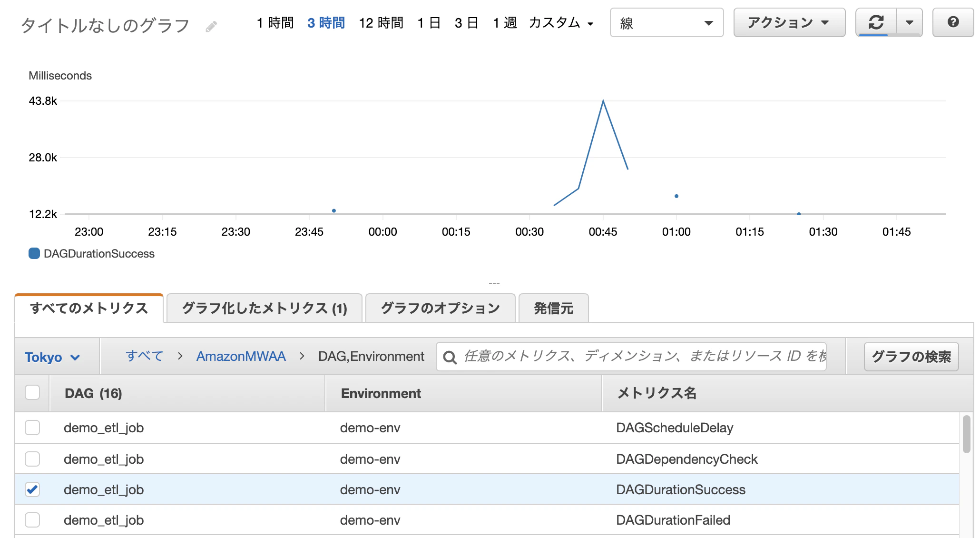
Task: Refresh the graph with the refresh icon
Action: pos(876,22)
